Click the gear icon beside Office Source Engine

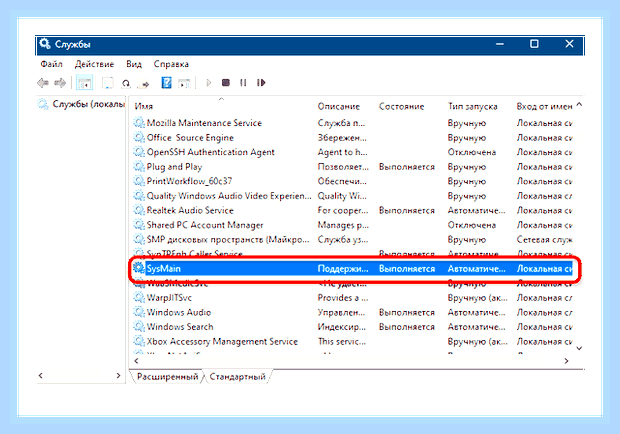139,138
